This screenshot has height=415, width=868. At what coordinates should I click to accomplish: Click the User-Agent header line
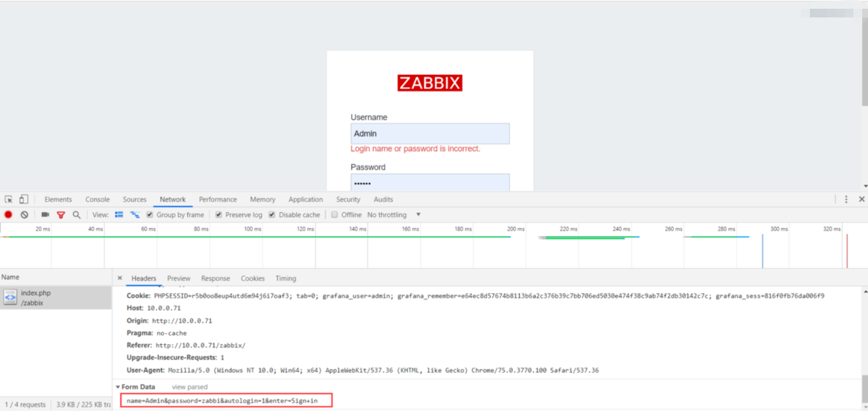click(363, 370)
